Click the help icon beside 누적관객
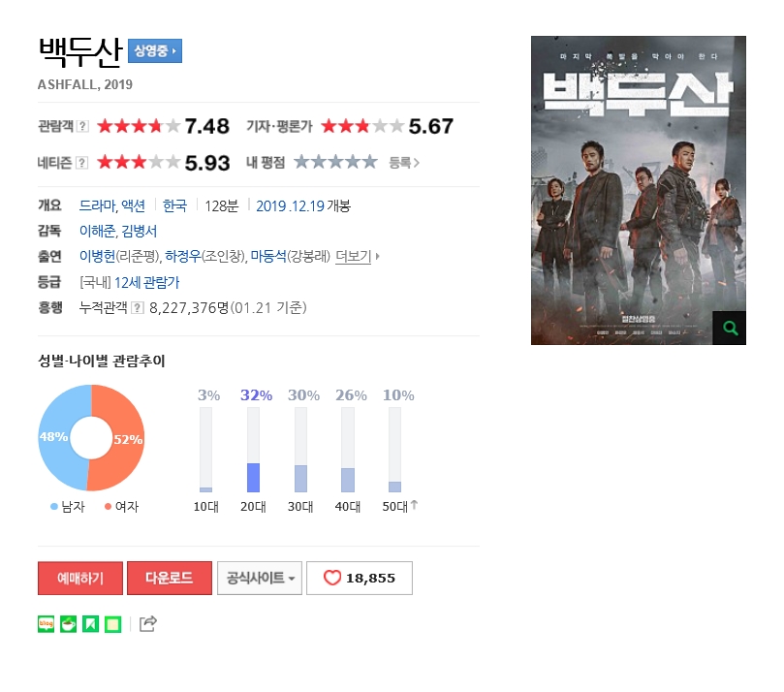This screenshot has width=784, height=692. click(x=138, y=308)
